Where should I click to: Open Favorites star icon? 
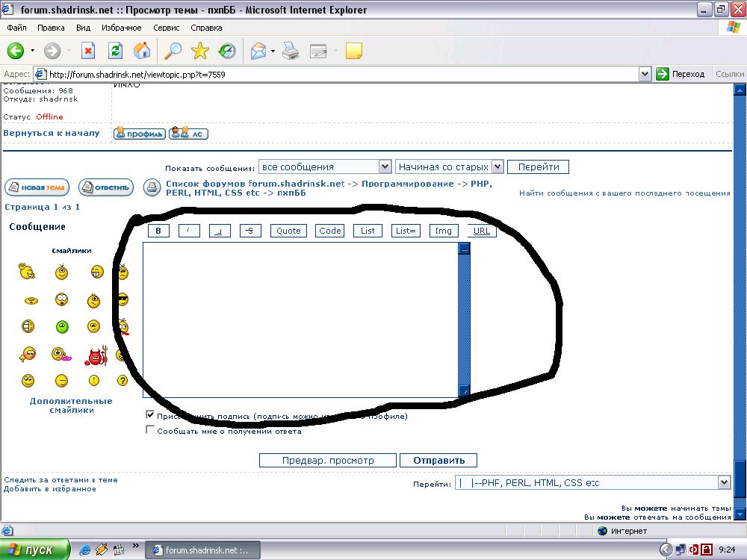(200, 51)
